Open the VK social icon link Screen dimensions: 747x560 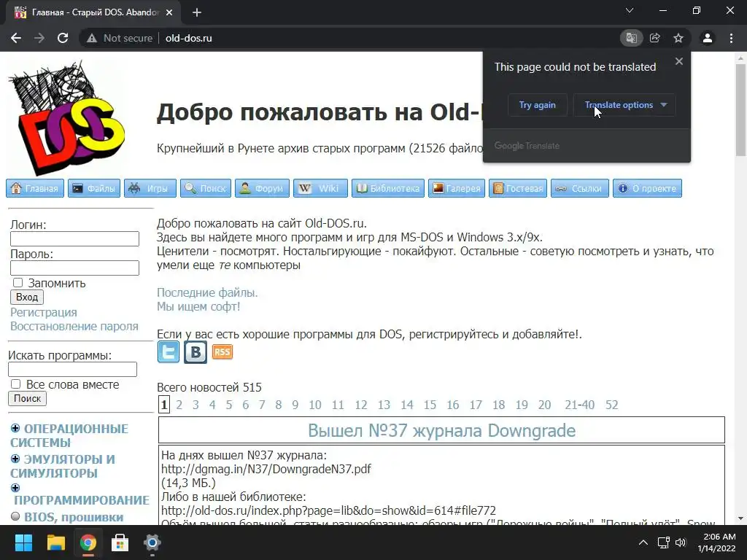[196, 352]
